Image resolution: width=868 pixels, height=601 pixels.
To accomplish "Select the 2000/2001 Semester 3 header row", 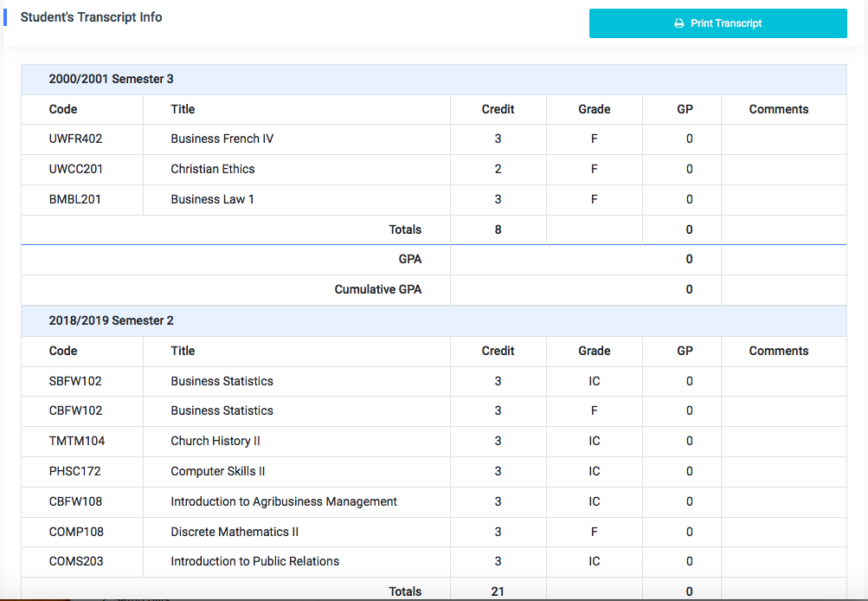I will click(111, 80).
